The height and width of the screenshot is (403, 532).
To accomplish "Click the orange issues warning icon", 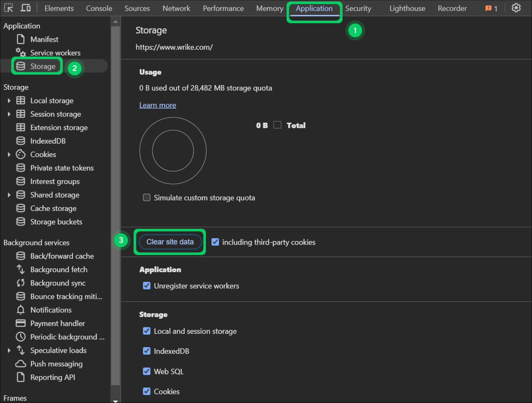I will click(x=488, y=8).
